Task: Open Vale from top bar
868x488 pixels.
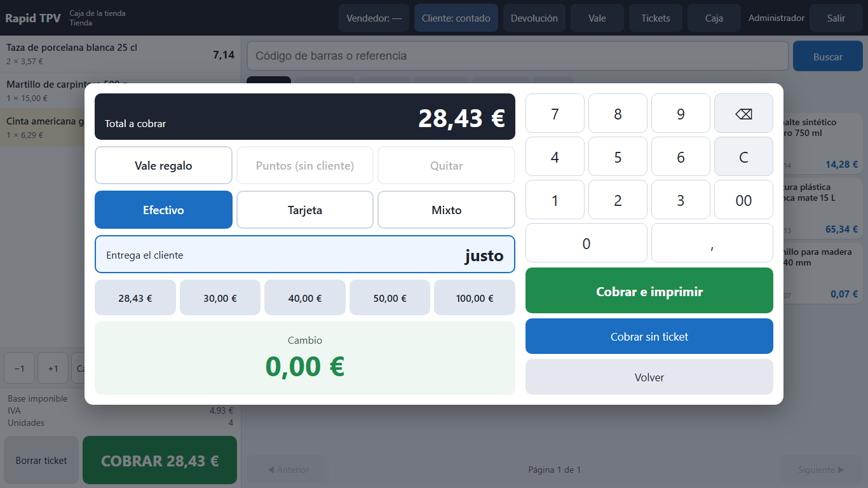Action: pos(597,18)
